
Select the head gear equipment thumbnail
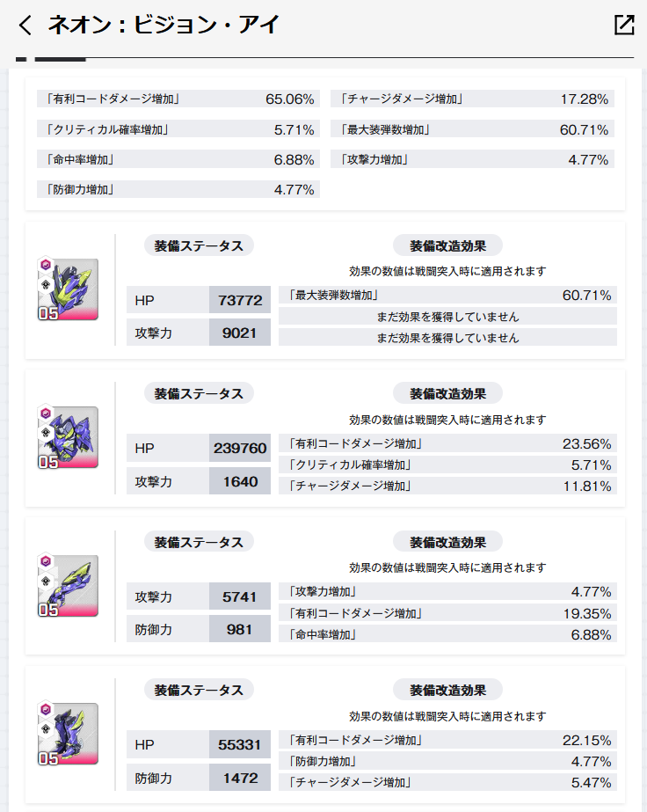pyautogui.click(x=68, y=289)
